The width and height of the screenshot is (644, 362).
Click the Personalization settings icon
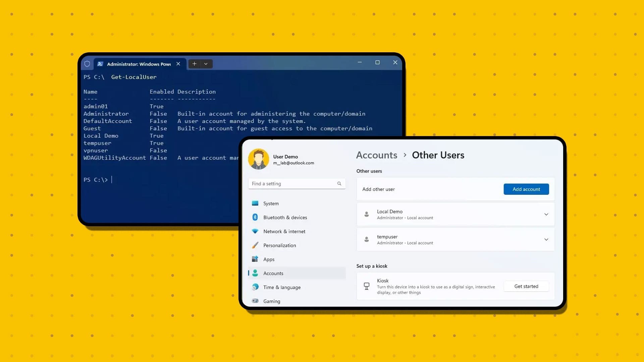pyautogui.click(x=256, y=245)
